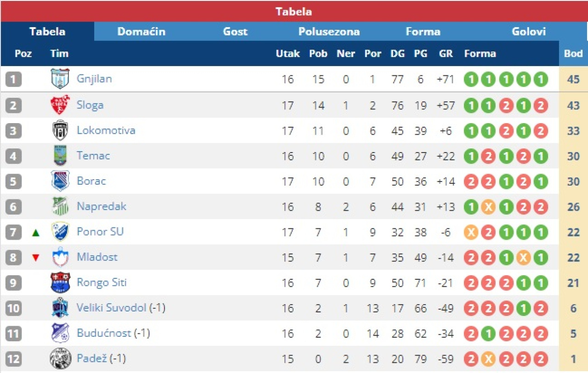Click the green up arrow beside Ponor SU

36,233
